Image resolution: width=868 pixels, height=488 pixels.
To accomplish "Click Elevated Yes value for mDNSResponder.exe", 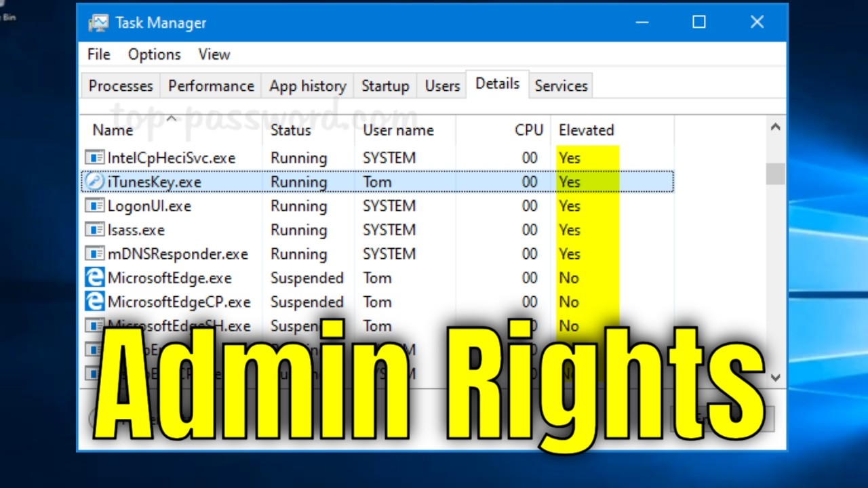I will (570, 254).
